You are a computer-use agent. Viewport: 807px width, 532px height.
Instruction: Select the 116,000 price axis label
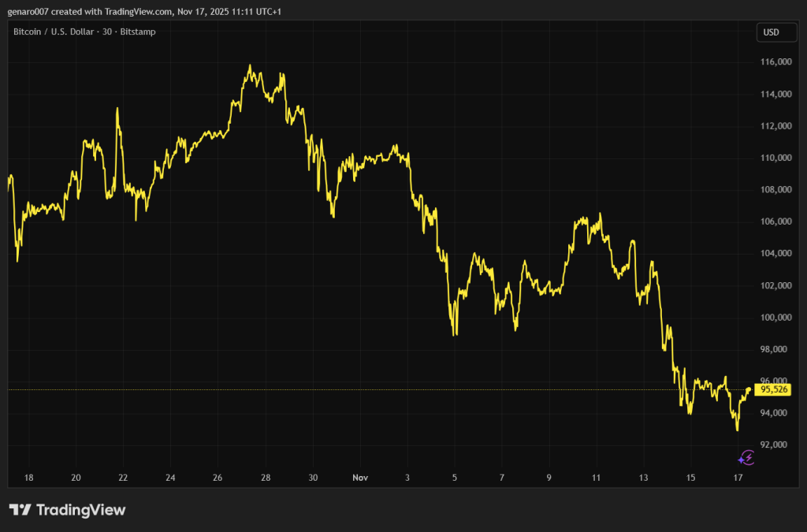coord(775,62)
